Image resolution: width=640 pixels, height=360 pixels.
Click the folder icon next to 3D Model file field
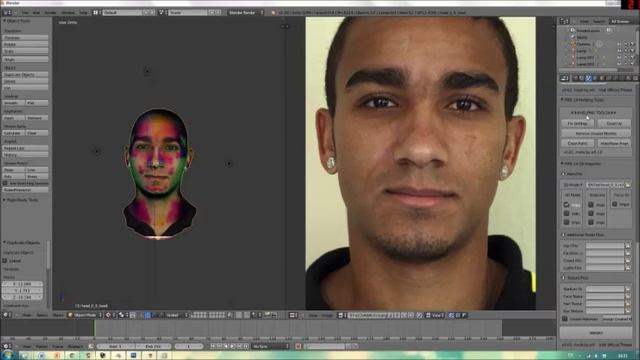pos(628,185)
